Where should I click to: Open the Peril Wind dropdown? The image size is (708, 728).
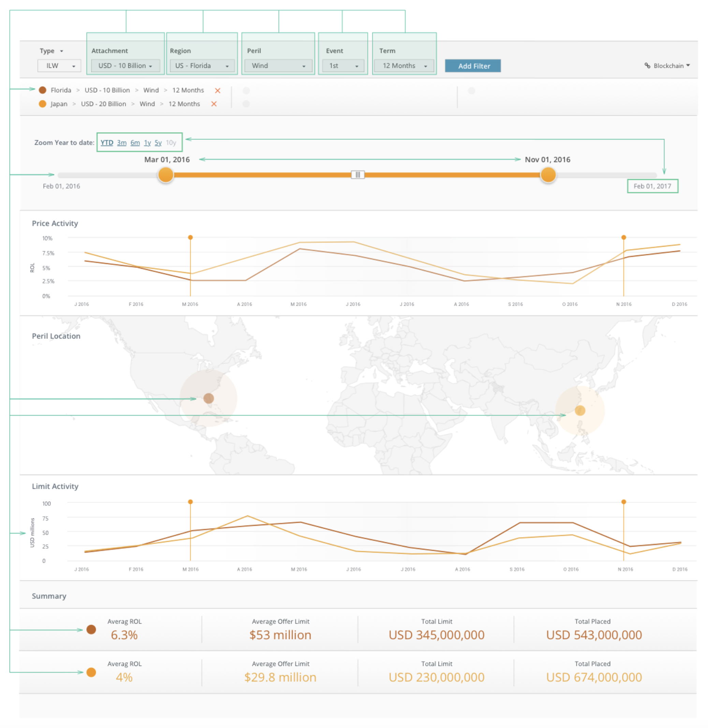coord(278,66)
